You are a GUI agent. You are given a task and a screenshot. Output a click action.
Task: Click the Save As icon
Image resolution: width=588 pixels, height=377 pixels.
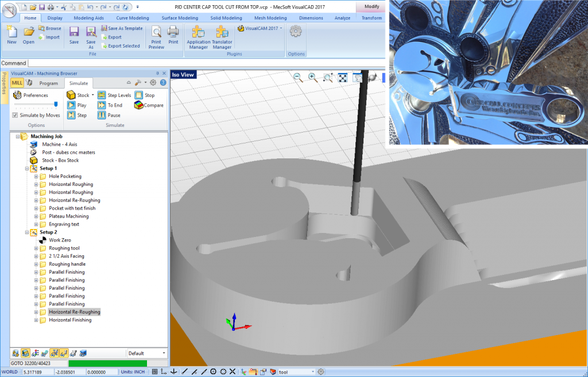coord(91,33)
